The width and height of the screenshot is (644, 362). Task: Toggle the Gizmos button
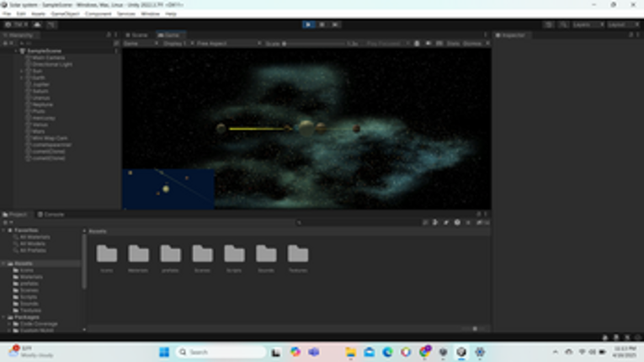(472, 44)
